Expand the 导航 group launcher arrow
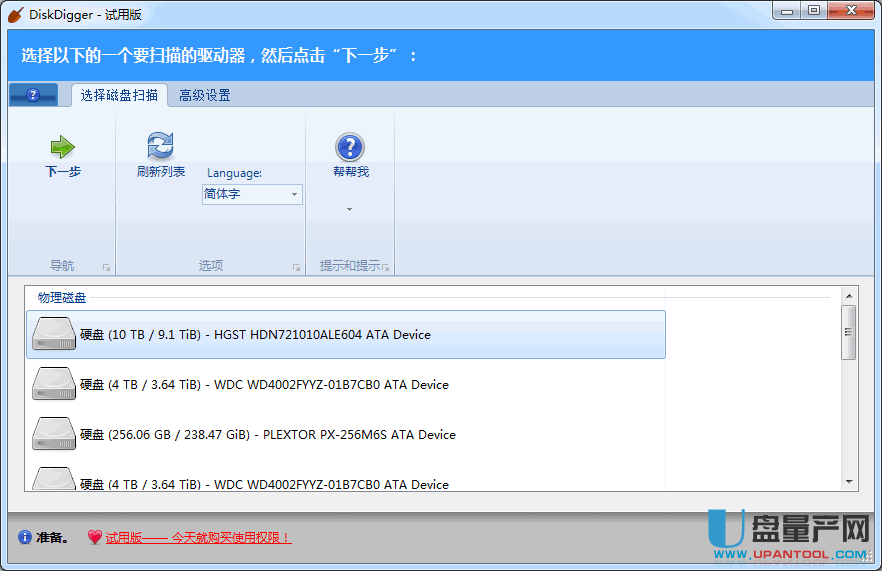 tap(105, 268)
